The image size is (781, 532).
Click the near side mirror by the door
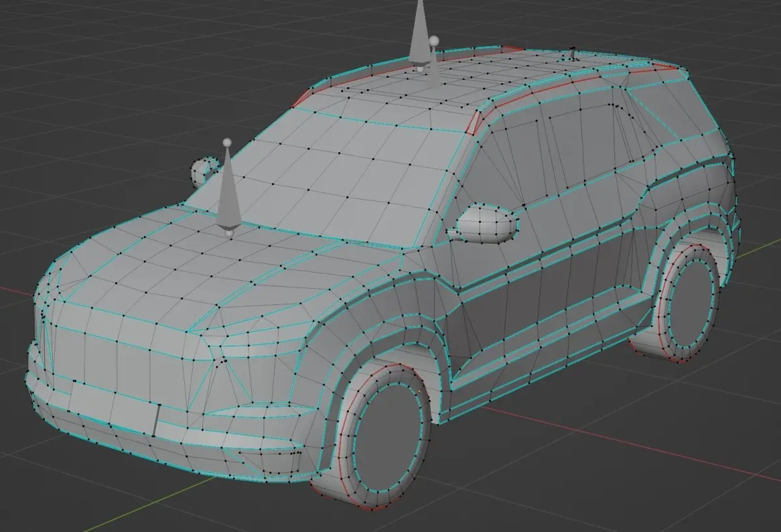point(487,223)
